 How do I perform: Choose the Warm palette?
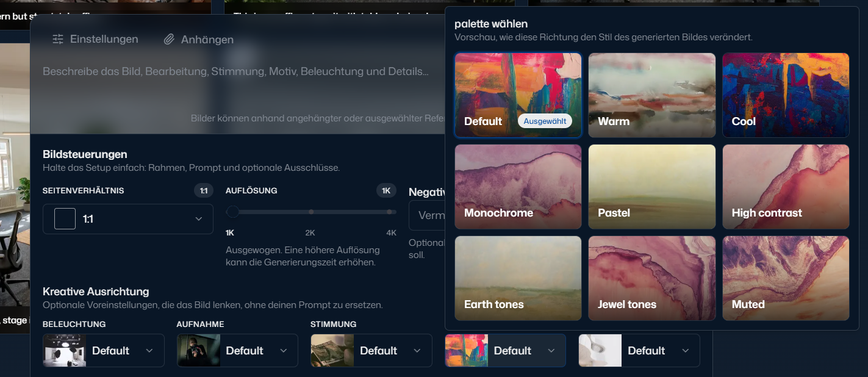(x=652, y=95)
